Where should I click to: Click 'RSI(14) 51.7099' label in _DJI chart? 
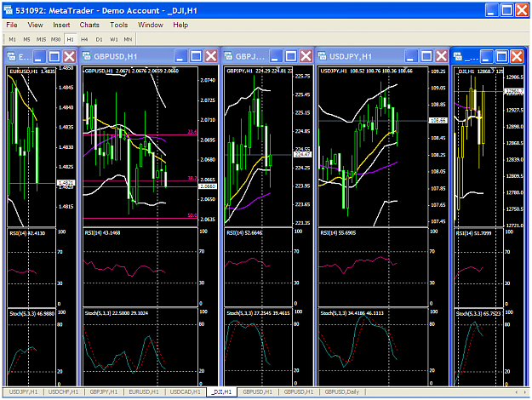(x=473, y=233)
